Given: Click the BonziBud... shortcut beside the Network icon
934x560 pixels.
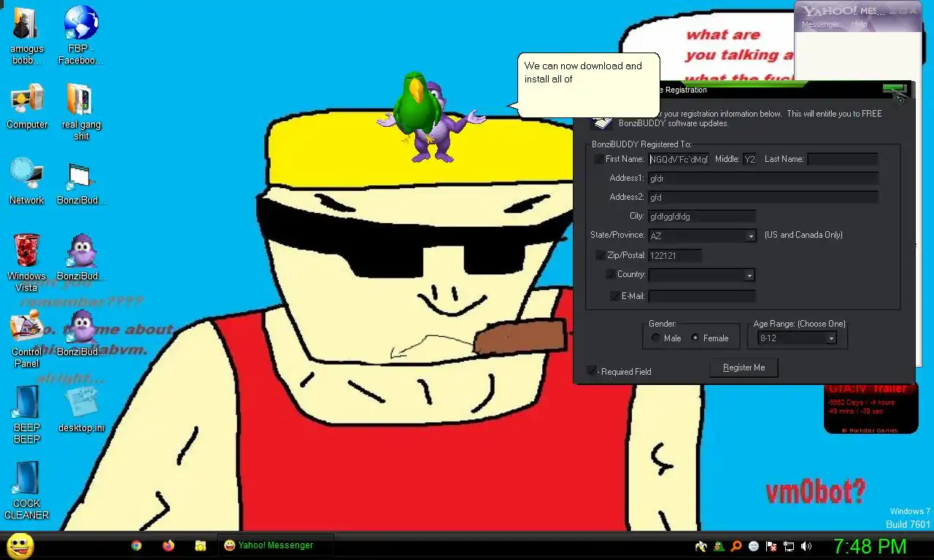Looking at the screenshot, I should point(81,183).
